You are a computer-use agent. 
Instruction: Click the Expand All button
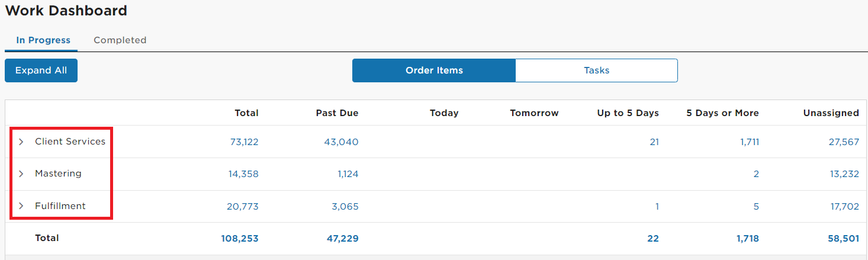[41, 70]
